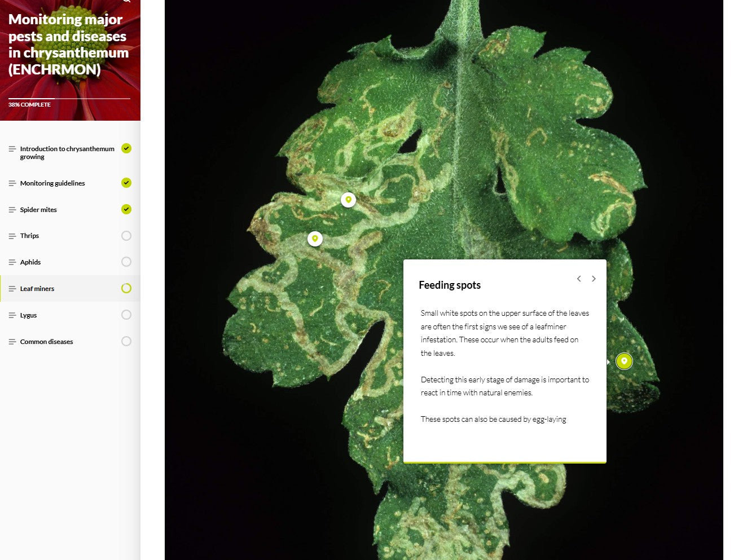Screen dimensions: 747x560
Task: Click the completion circle for Aphids lesson
Action: [x=126, y=262]
